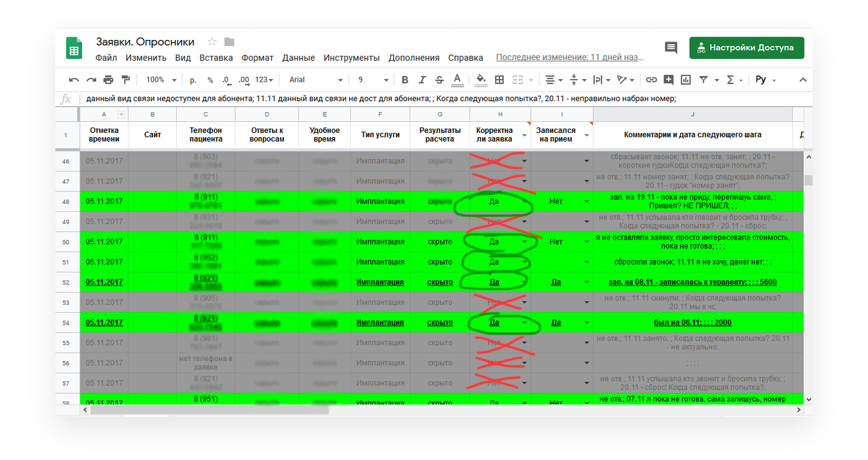Open the comments history icon
This screenshot has width=868, height=460.
pyautogui.click(x=671, y=48)
